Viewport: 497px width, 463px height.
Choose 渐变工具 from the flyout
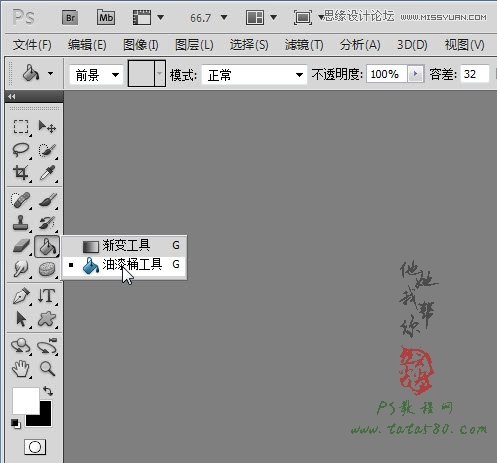[124, 246]
